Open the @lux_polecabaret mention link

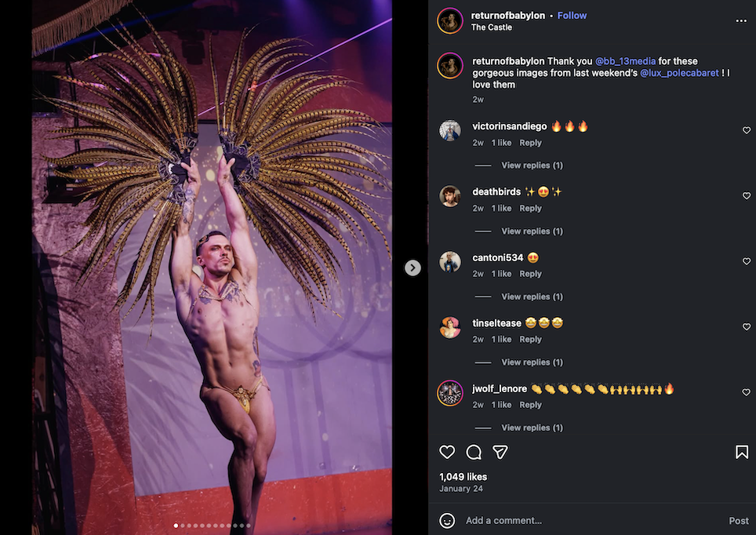[679, 73]
